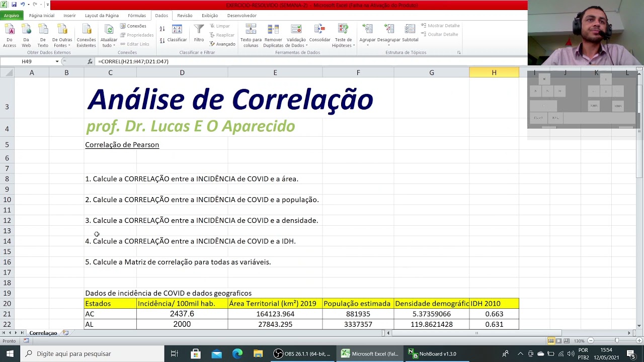Open the Windows Start menu
The width and height of the screenshot is (644, 362).
coord(10,353)
